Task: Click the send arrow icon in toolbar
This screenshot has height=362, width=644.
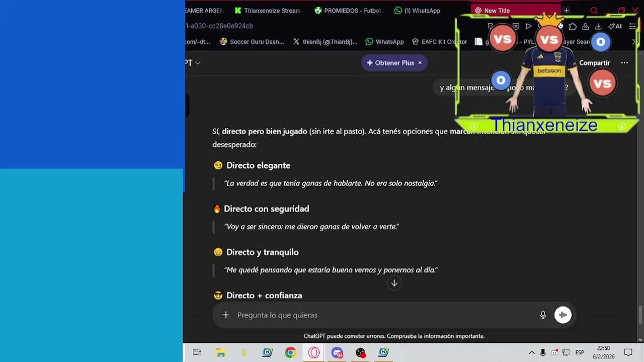Action: click(x=528, y=26)
